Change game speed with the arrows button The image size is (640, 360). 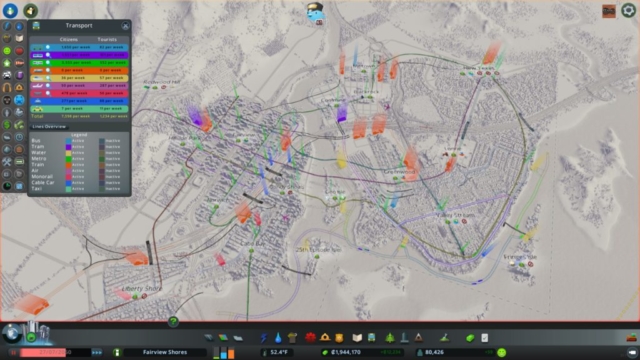click(97, 352)
